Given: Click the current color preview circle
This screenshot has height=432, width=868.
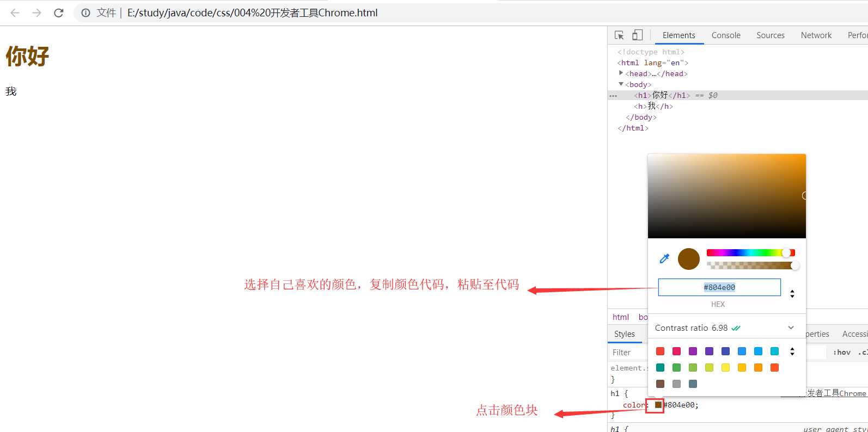Looking at the screenshot, I should pos(689,259).
